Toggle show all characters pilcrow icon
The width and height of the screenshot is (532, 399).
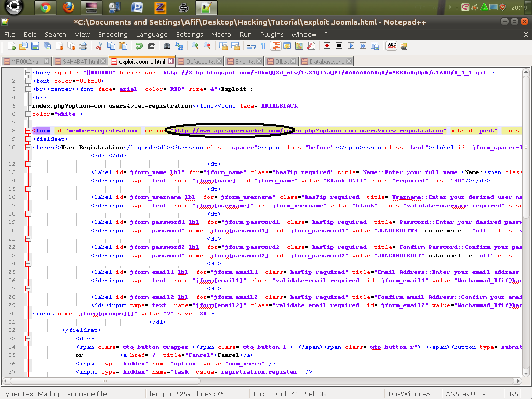(263, 46)
